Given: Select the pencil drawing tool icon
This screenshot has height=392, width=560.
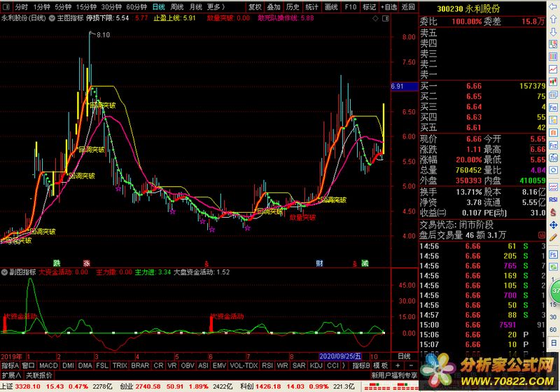Looking at the screenshot, I should coord(553,237).
